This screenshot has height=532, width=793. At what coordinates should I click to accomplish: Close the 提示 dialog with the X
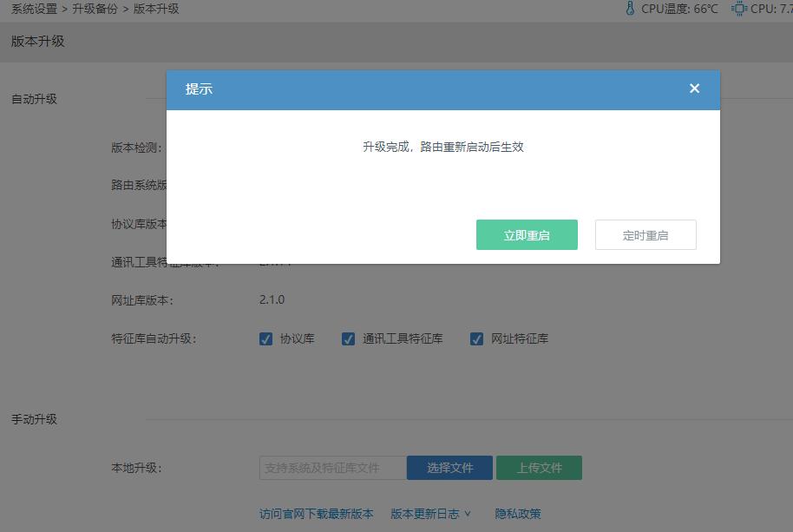(x=694, y=88)
